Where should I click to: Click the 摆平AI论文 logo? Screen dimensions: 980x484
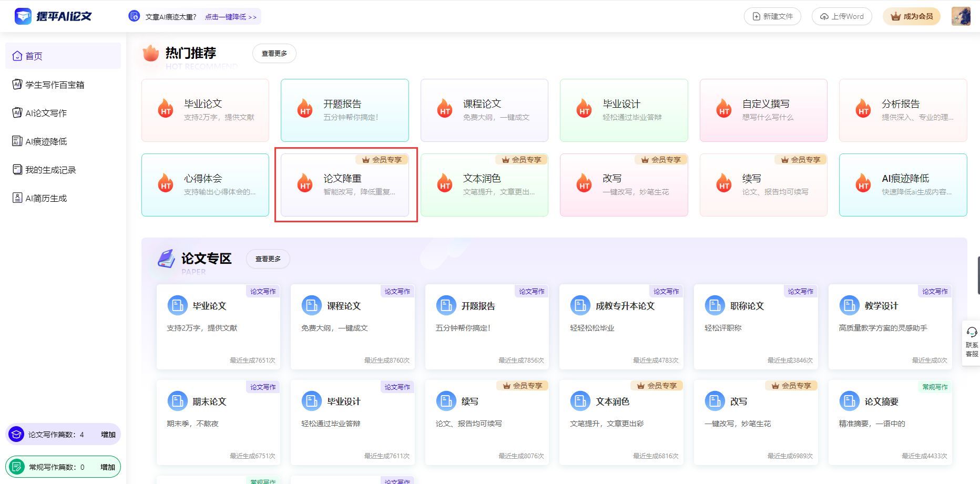tap(53, 16)
